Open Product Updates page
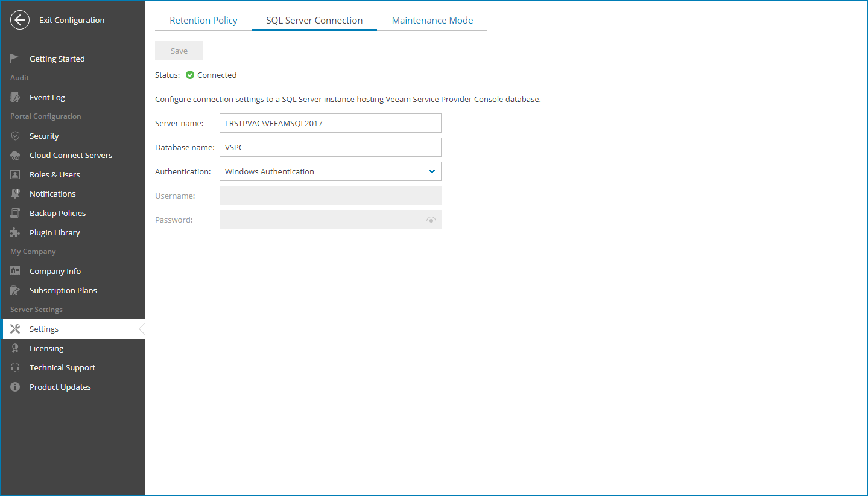Viewport: 868px width, 496px height. [x=73, y=387]
